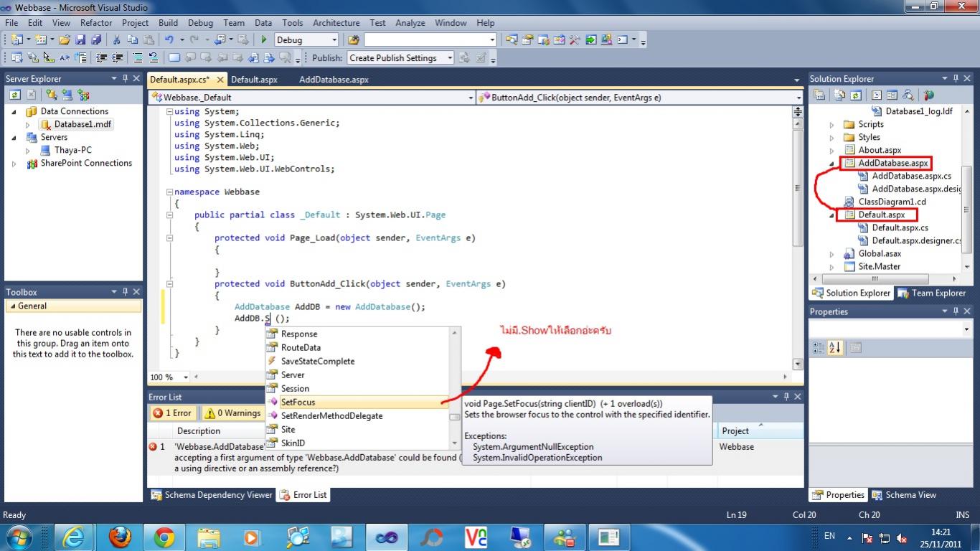The width and height of the screenshot is (980, 551).
Task: Open the Refactor menu
Action: [96, 23]
